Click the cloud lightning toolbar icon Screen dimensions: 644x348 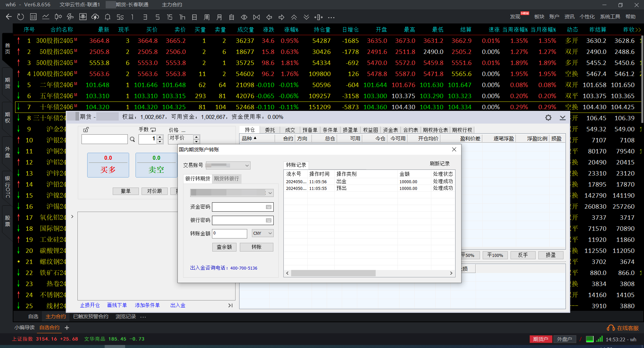click(95, 17)
